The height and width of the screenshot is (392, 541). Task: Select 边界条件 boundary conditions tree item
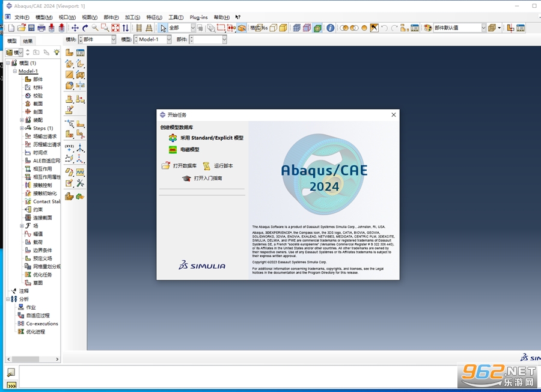tap(38, 250)
